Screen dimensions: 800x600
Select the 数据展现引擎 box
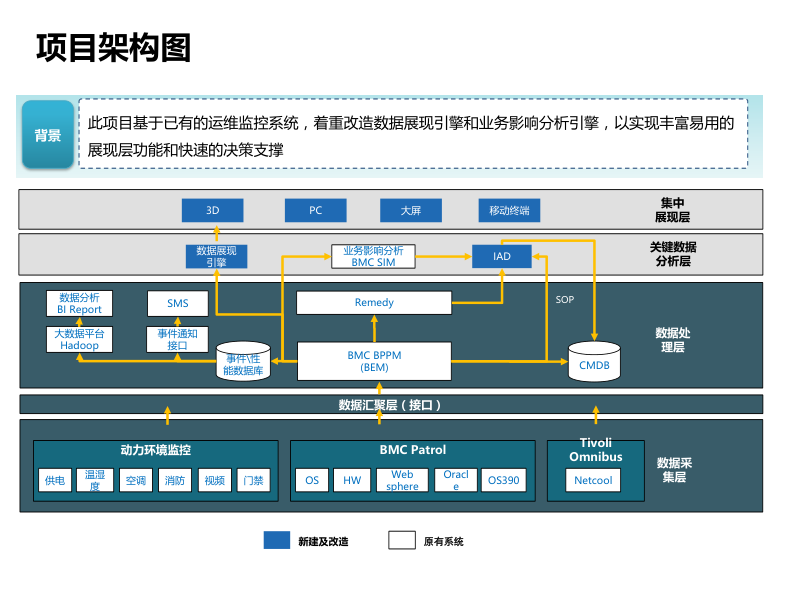pyautogui.click(x=216, y=256)
